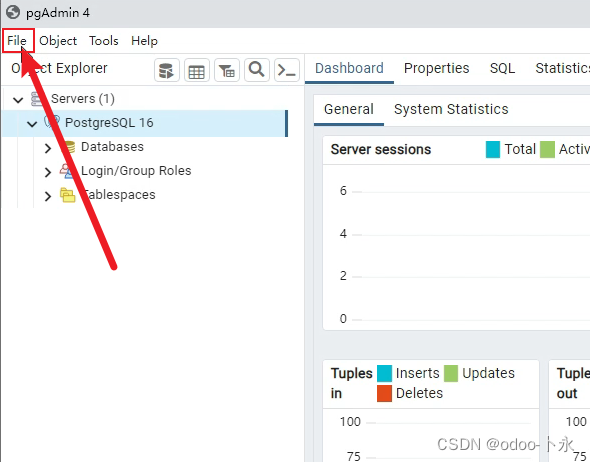Toggle the Updates series in Tuples in legend
The width and height of the screenshot is (590, 462).
451,373
